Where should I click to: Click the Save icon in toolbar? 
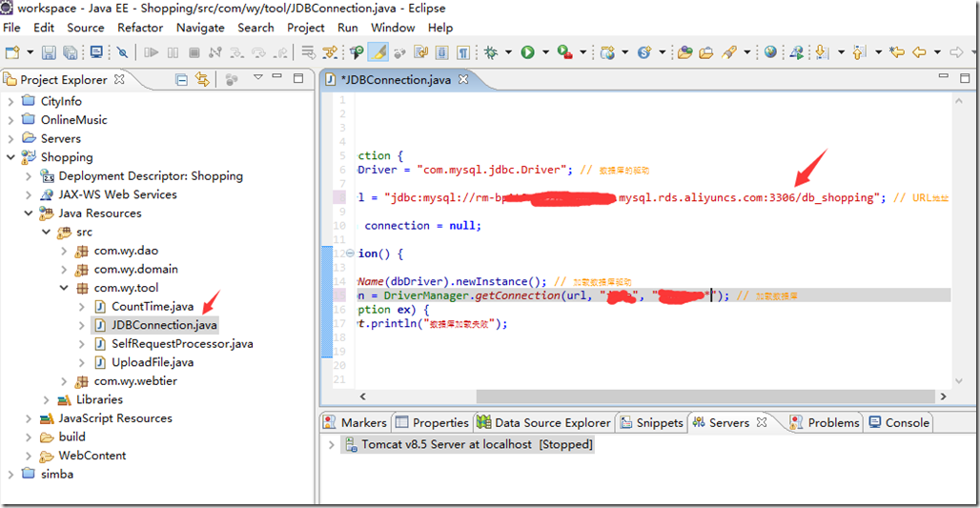click(49, 52)
